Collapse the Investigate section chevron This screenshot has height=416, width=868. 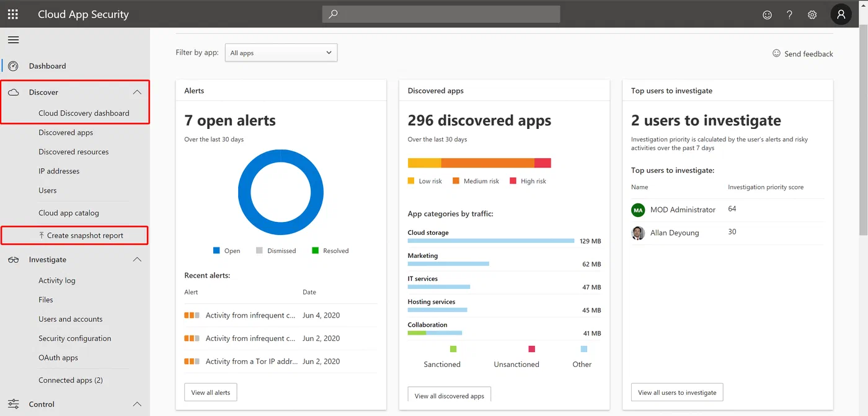tap(137, 260)
